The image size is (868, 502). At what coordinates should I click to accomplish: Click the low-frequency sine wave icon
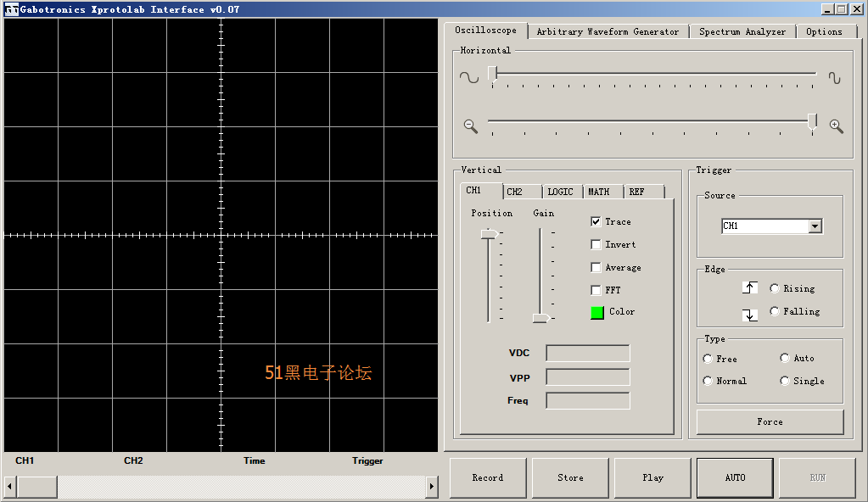pos(469,77)
